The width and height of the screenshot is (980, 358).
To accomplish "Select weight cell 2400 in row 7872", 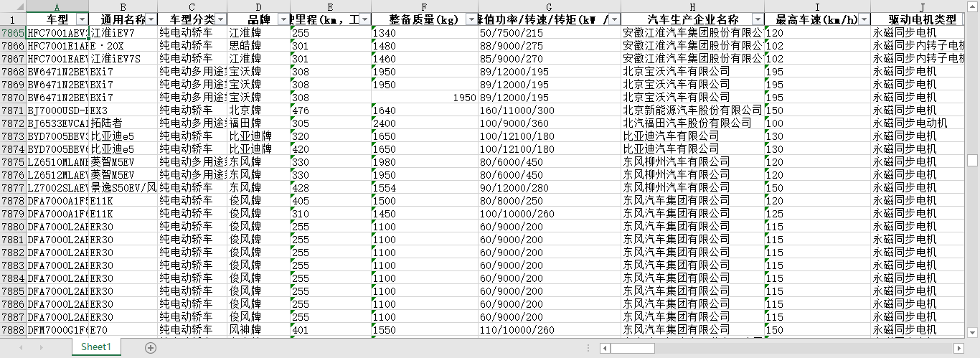I will [x=425, y=123].
